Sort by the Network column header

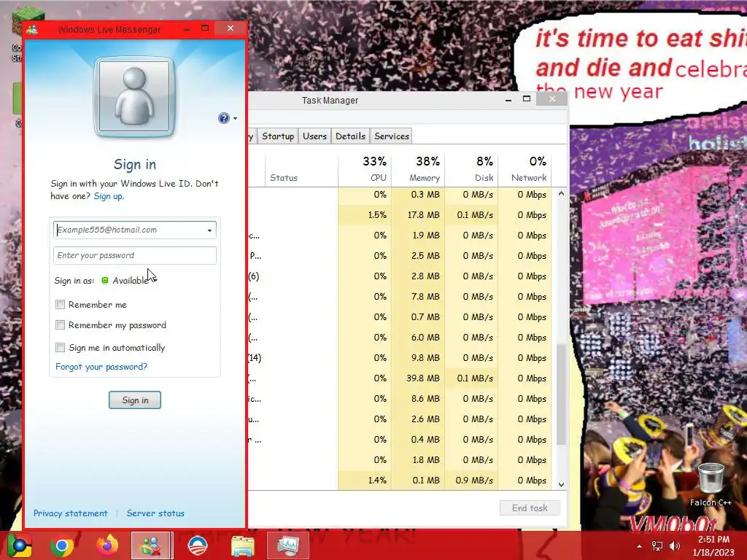(x=525, y=169)
